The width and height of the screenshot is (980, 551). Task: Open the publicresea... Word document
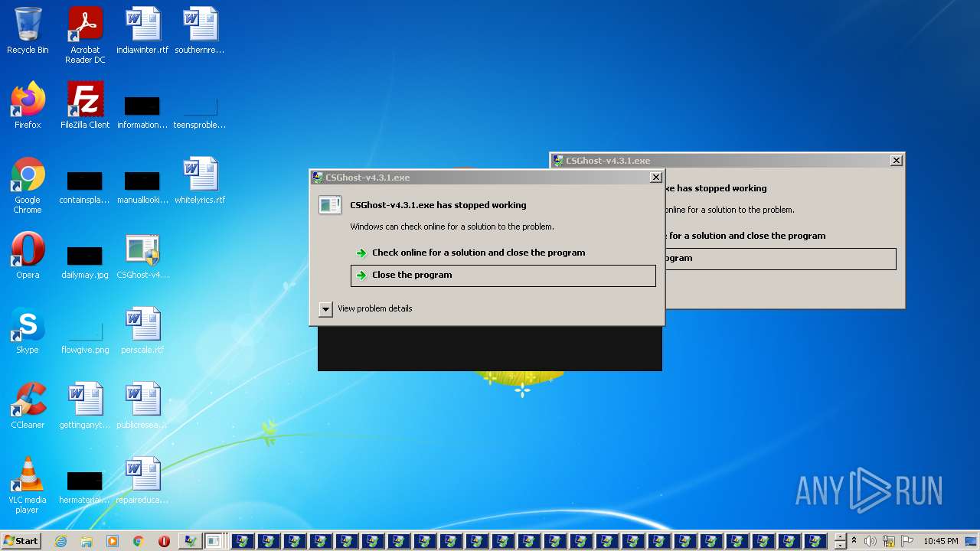point(142,406)
